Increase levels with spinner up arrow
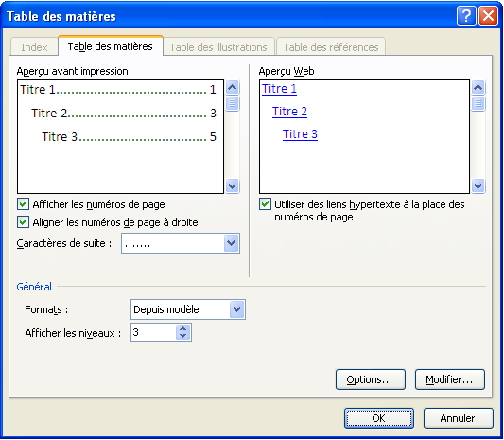Viewport: 504px width, 440px height. 182,328
